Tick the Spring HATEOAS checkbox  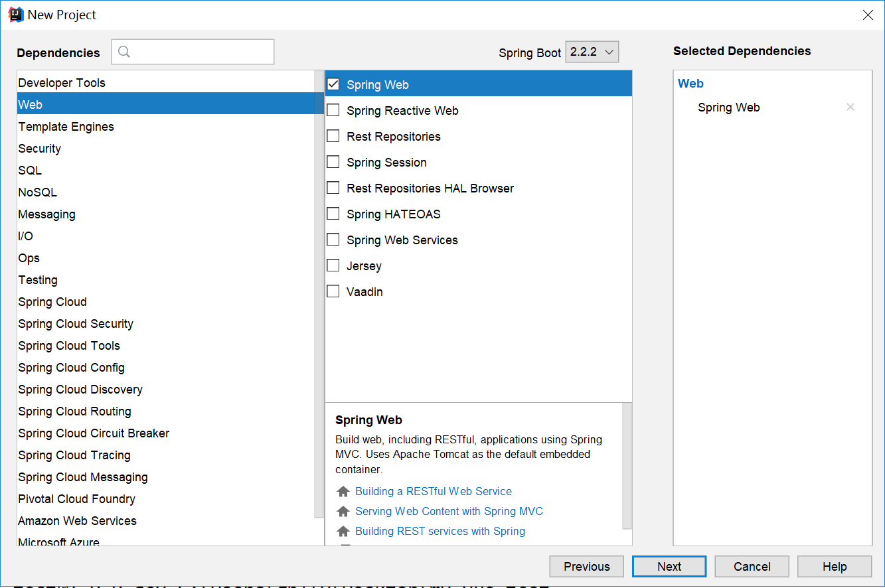click(x=333, y=214)
